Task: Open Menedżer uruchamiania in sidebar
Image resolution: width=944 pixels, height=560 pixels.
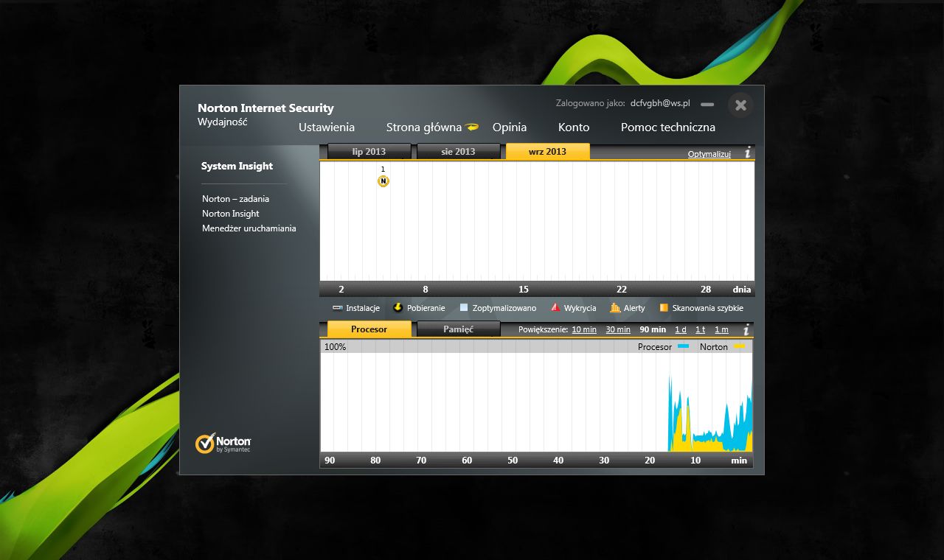Action: coord(249,228)
